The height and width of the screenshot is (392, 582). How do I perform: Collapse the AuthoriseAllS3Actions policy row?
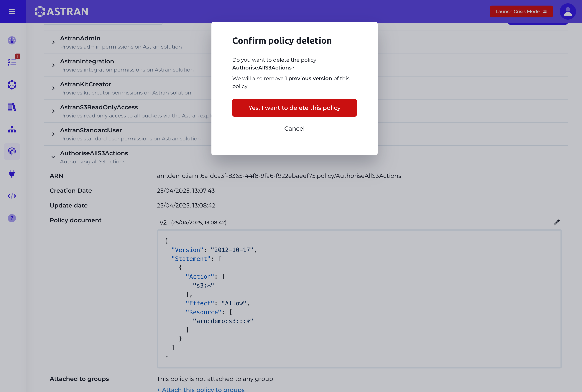53,157
